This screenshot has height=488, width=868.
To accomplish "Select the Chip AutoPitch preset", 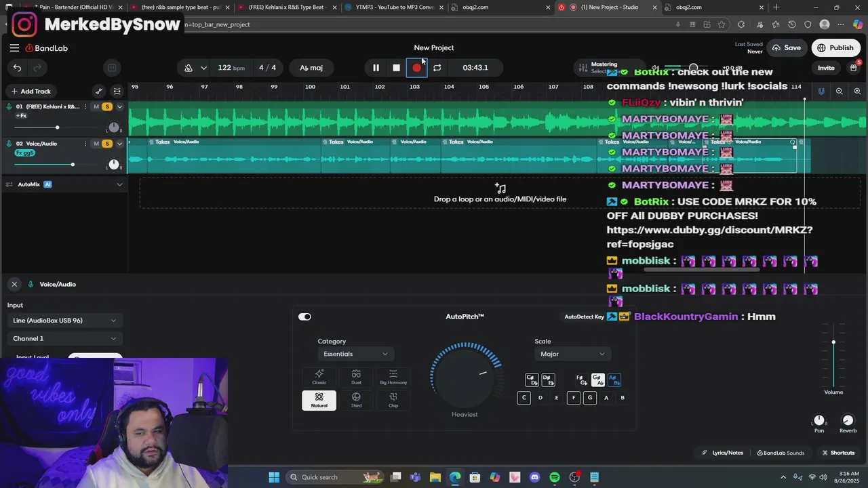I will pyautogui.click(x=393, y=400).
